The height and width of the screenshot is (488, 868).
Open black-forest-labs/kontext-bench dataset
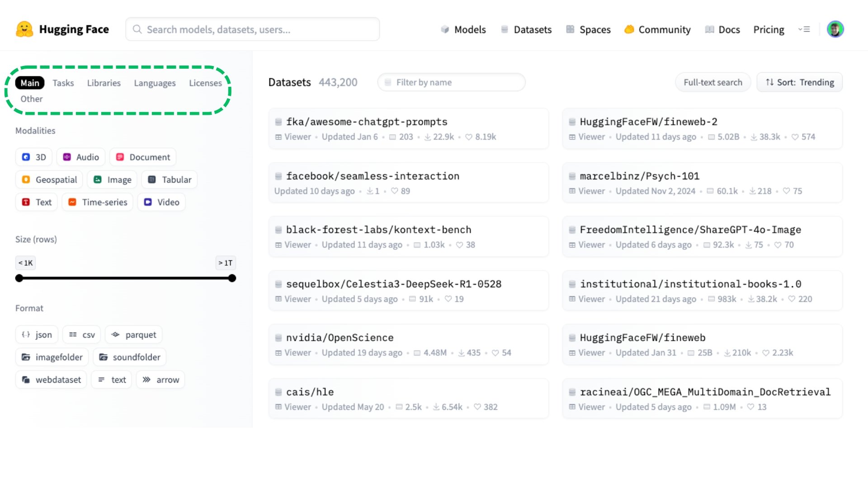[x=409, y=237]
